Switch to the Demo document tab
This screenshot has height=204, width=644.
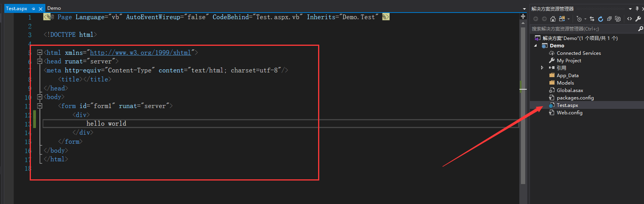[54, 8]
